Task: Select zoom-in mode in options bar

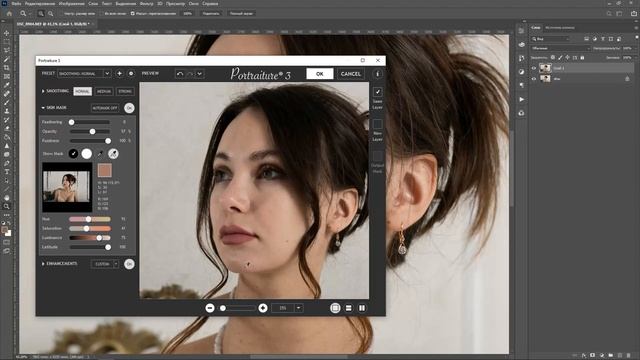Action: 41,13
